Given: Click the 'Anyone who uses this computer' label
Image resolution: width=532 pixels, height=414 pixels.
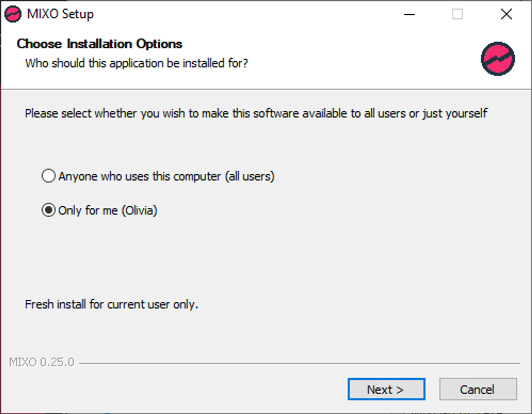Looking at the screenshot, I should (x=166, y=177).
